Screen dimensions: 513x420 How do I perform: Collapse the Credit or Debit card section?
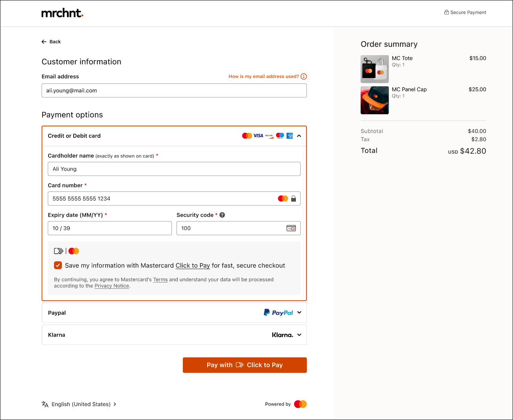coord(299,136)
